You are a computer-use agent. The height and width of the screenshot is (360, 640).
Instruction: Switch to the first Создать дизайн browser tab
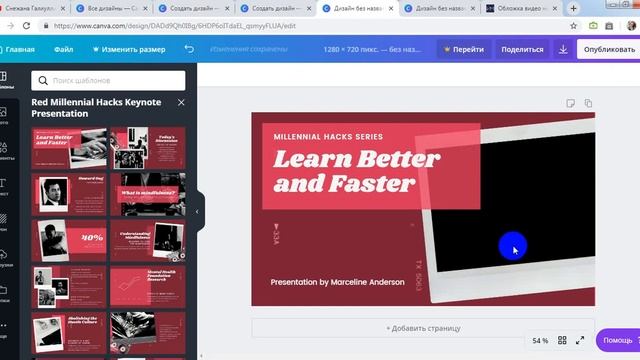[194, 8]
